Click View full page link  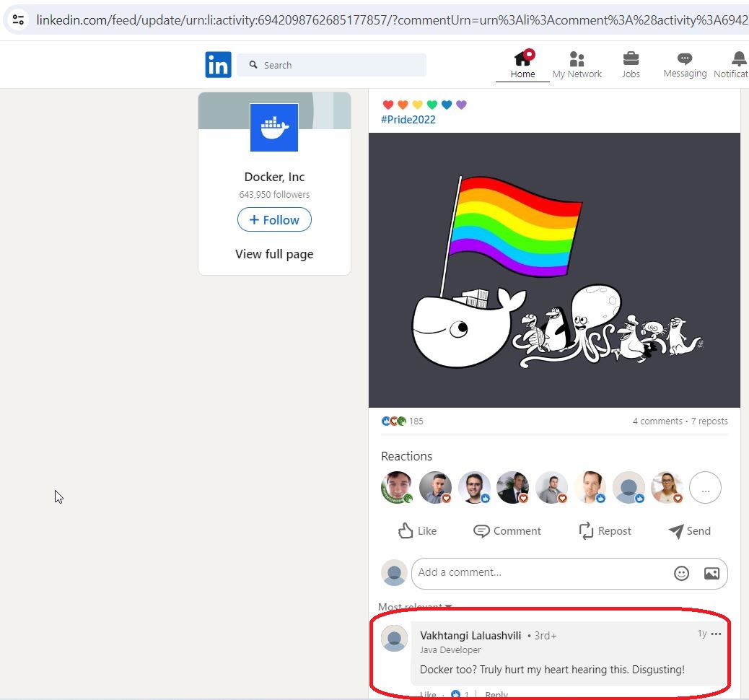[274, 254]
